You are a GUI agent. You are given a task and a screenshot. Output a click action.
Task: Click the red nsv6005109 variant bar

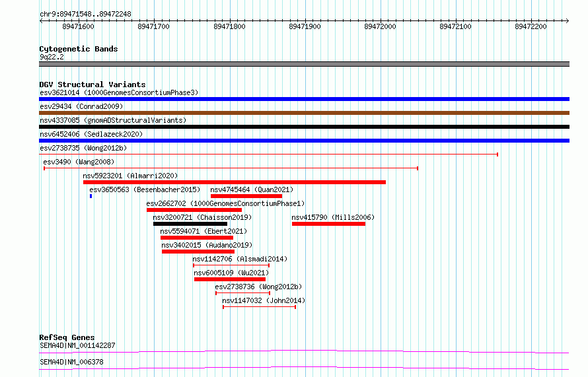point(230,279)
